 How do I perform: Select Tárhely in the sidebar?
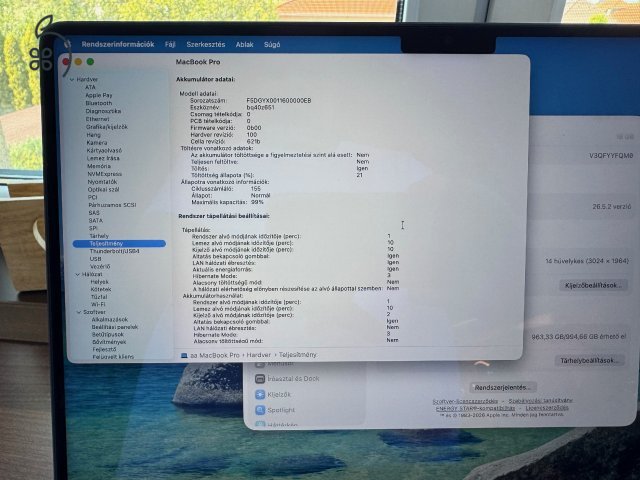(99, 236)
